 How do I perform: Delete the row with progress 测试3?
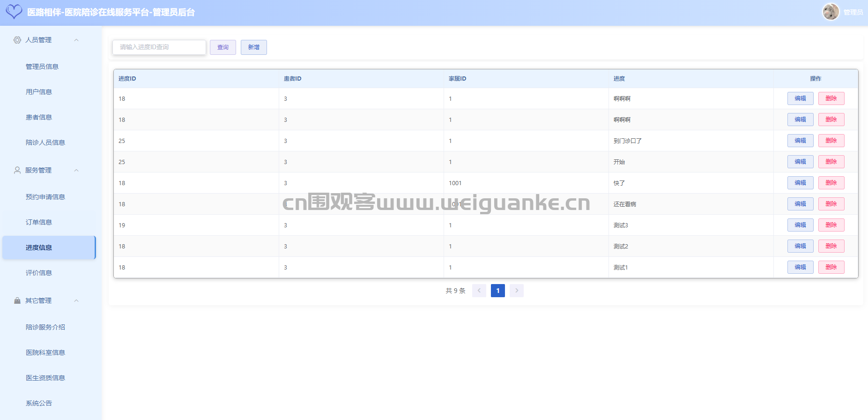pyautogui.click(x=831, y=225)
